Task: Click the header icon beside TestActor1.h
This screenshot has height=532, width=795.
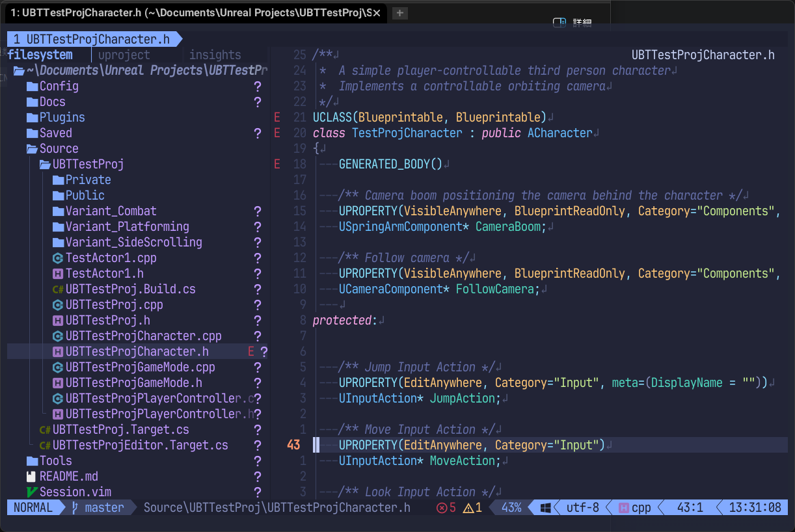Action: pos(58,274)
